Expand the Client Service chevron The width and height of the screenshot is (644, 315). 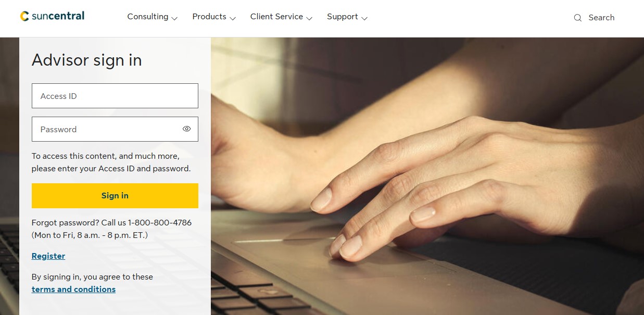click(x=309, y=18)
